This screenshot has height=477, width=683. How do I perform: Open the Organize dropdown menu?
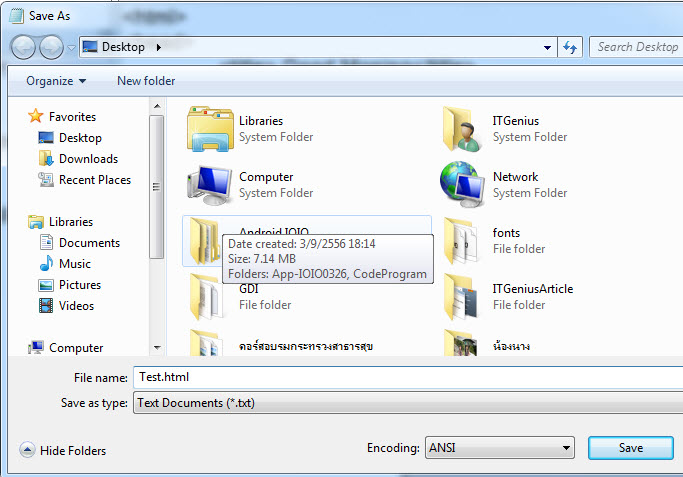coord(56,81)
